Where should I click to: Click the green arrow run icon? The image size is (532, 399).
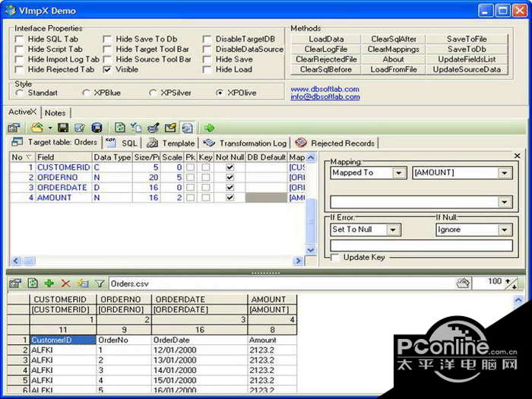pyautogui.click(x=210, y=128)
